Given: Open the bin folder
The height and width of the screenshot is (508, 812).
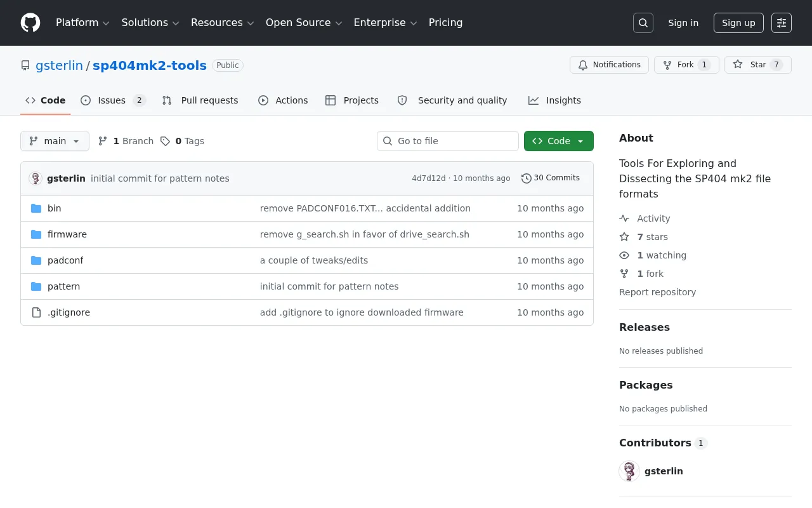Looking at the screenshot, I should click(x=55, y=208).
